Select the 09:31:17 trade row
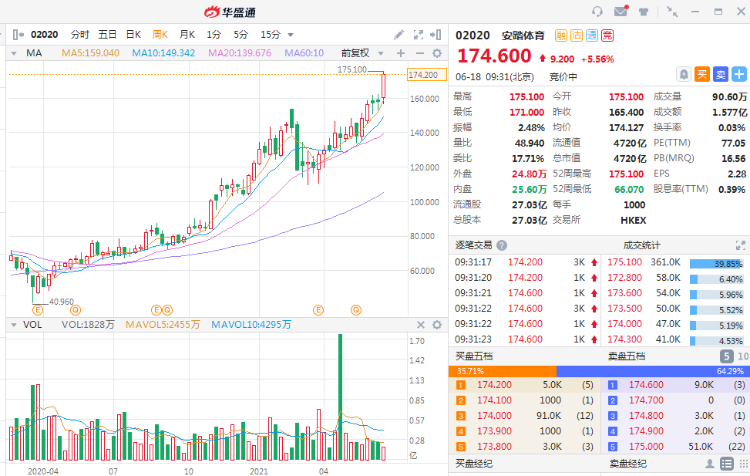 pos(525,262)
